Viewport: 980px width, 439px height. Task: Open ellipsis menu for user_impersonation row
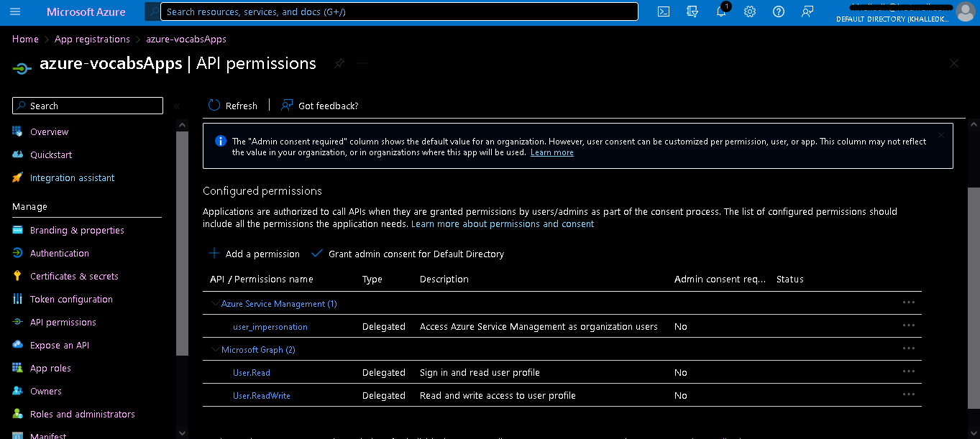909,325
